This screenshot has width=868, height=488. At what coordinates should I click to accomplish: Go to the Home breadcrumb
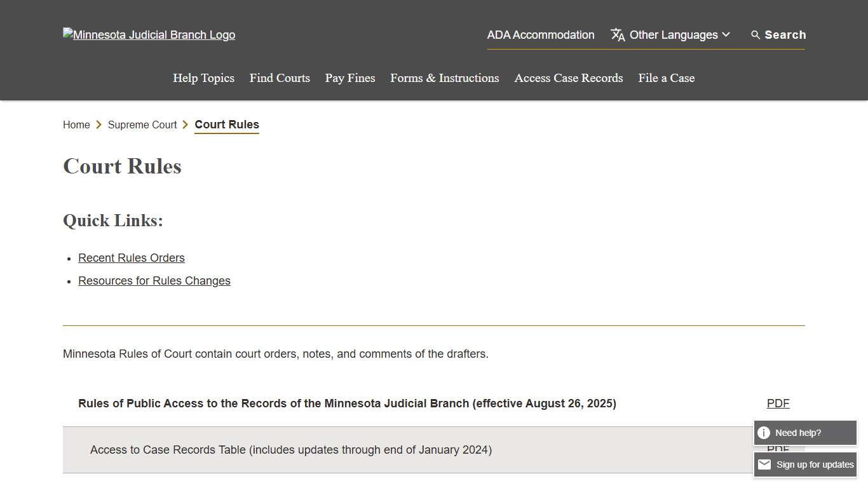click(76, 125)
